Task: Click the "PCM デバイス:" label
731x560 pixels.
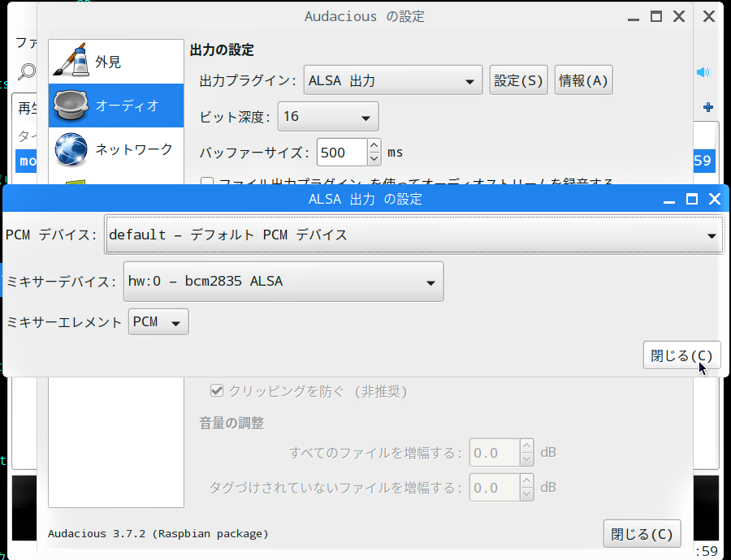Action: 51,235
